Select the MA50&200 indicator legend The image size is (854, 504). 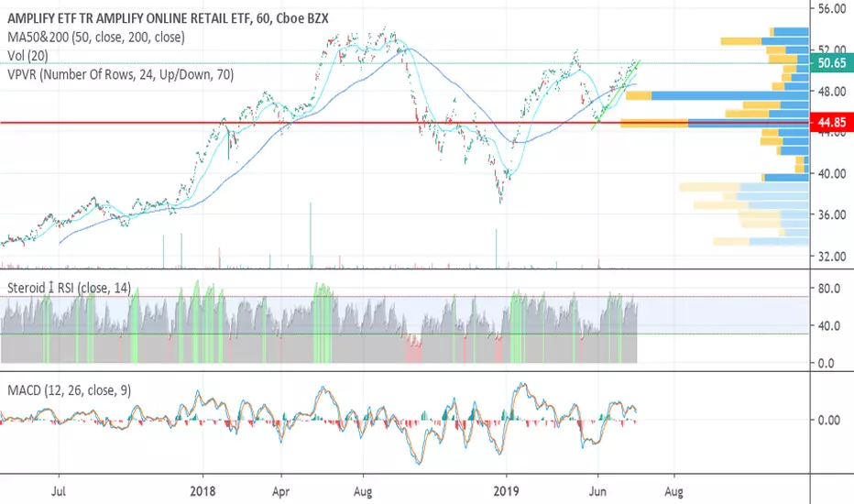96,37
